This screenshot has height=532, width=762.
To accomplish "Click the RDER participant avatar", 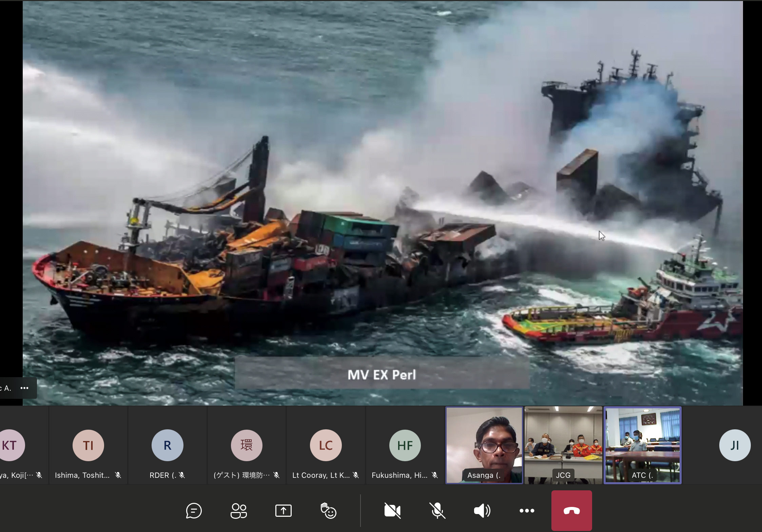I will 167,445.
